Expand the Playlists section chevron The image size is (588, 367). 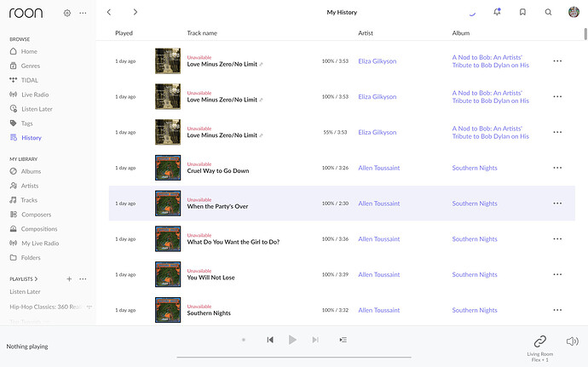(x=37, y=279)
